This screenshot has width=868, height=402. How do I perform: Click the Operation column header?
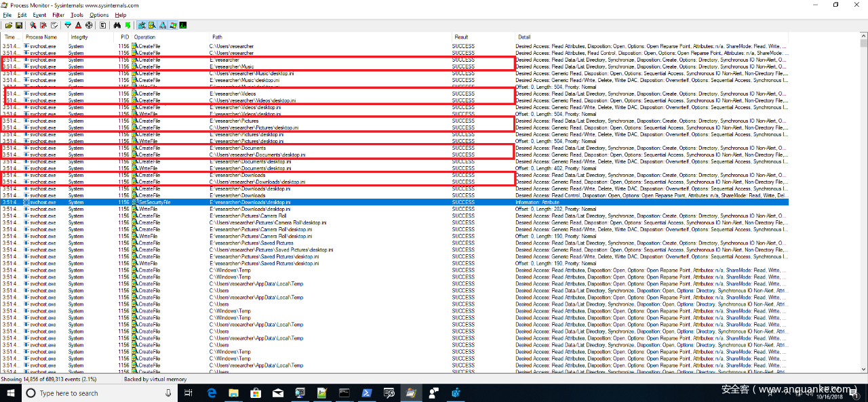click(x=144, y=37)
